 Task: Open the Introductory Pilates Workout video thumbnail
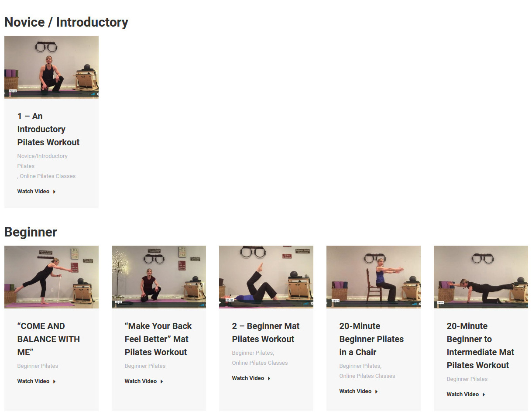51,67
